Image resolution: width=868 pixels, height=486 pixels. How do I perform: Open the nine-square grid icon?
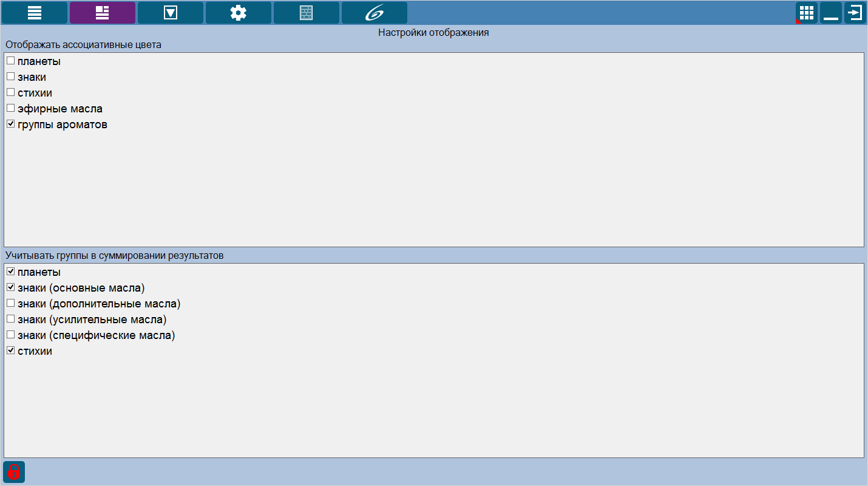click(806, 13)
